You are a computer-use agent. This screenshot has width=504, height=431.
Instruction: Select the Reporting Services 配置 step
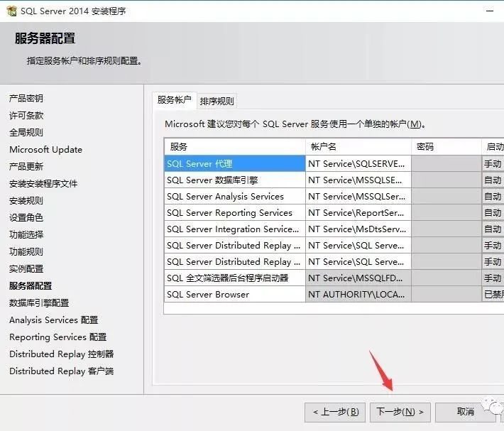[58, 337]
